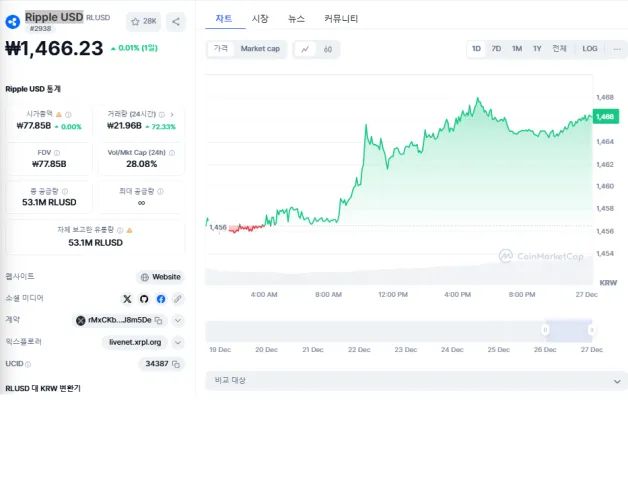Click the 53.1M RLUSD total supply value
The image size is (628, 480).
49,202
